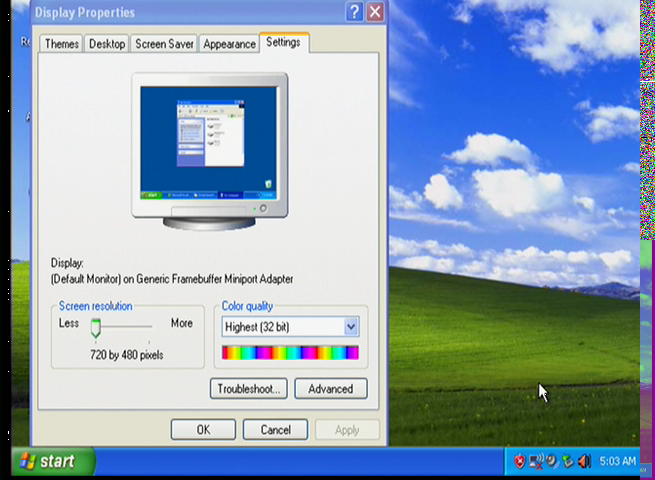The height and width of the screenshot is (480, 655).
Task: Click the Generic Framebuffer Miniport Adapter text
Action: point(215,279)
